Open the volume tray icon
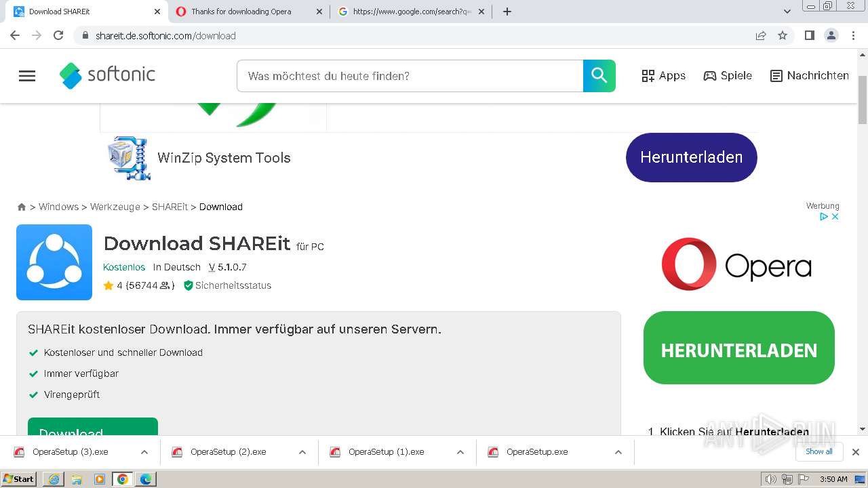This screenshot has width=868, height=488. [x=771, y=479]
